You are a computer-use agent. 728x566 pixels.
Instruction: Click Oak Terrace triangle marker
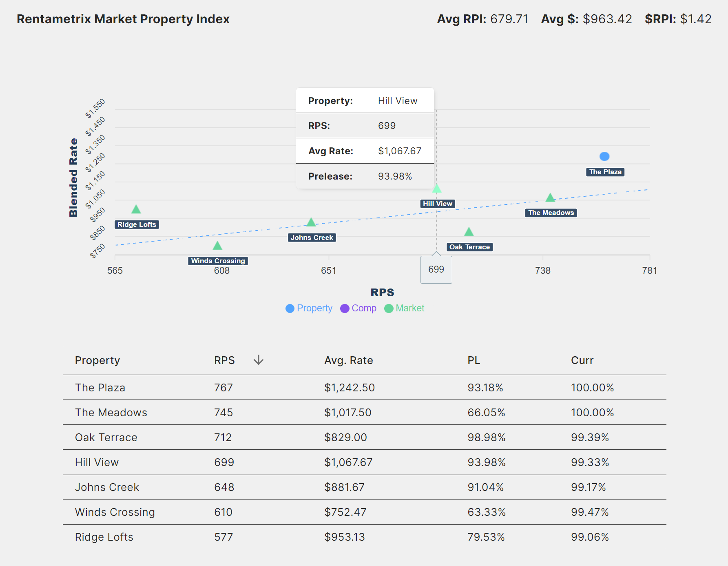(469, 232)
